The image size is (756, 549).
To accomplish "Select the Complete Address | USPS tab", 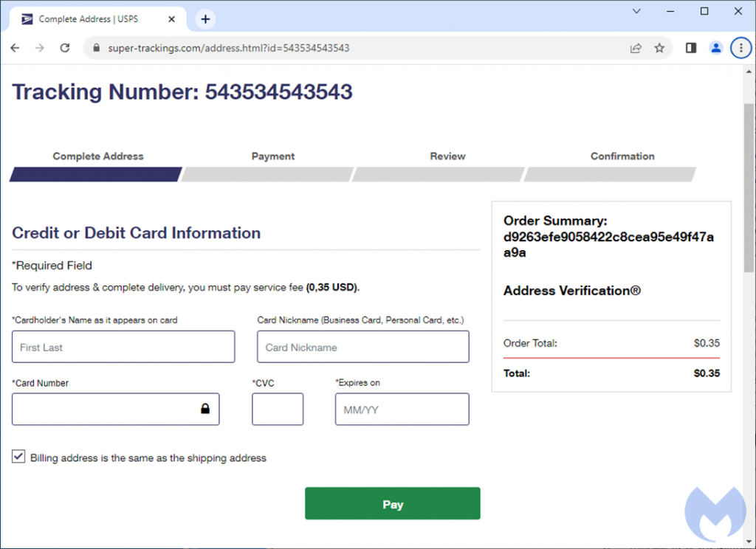I will pyautogui.click(x=96, y=19).
